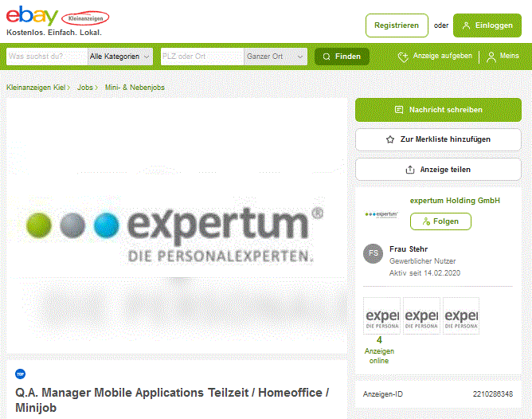Image resolution: width=532 pixels, height=419 pixels.
Task: Click the Einloggen button
Action: click(487, 25)
